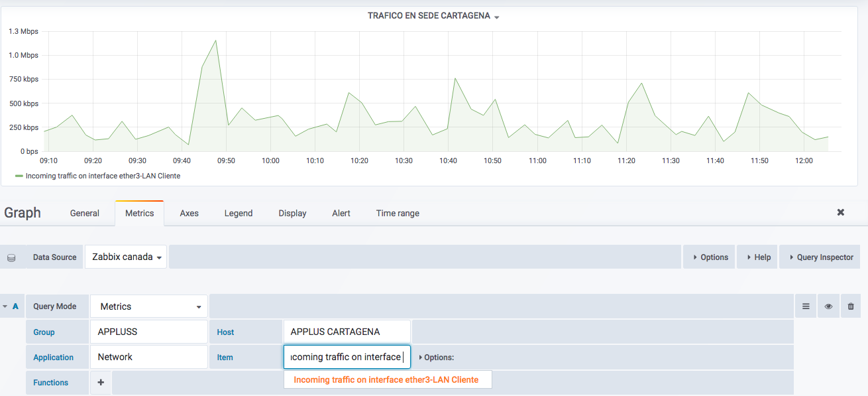Collapse query A with its disclosure arrow
The image size is (868, 396).
(6, 306)
